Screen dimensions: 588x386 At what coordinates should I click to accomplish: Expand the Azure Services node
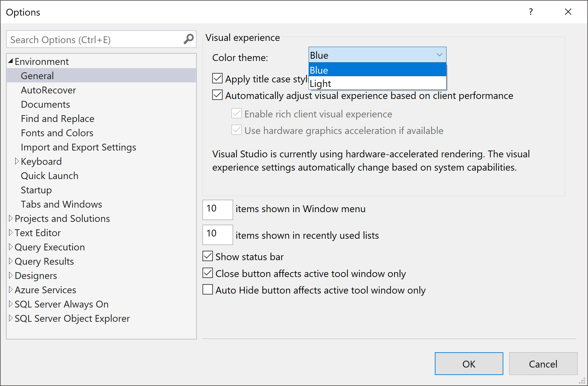coord(11,290)
